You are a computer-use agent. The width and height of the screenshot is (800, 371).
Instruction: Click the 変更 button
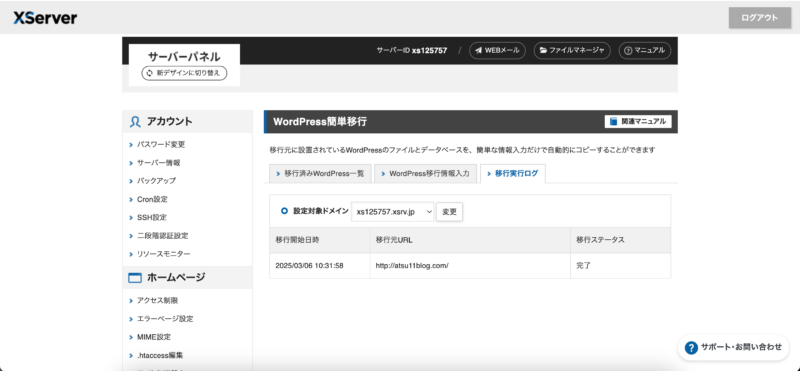point(449,212)
